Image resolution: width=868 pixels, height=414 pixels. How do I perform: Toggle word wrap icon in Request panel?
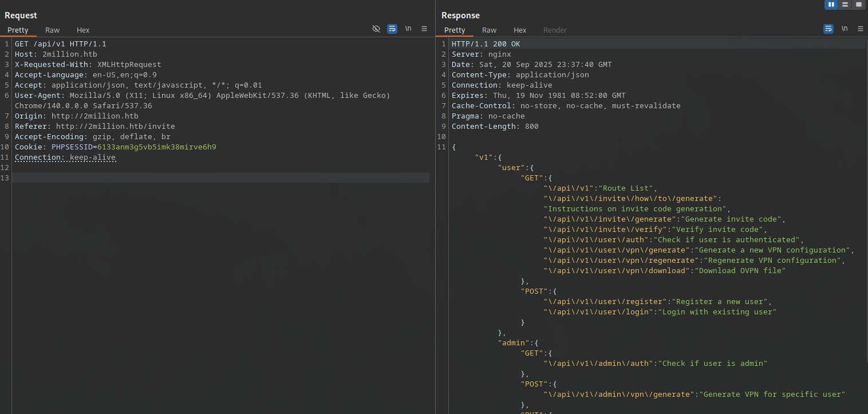tap(392, 29)
